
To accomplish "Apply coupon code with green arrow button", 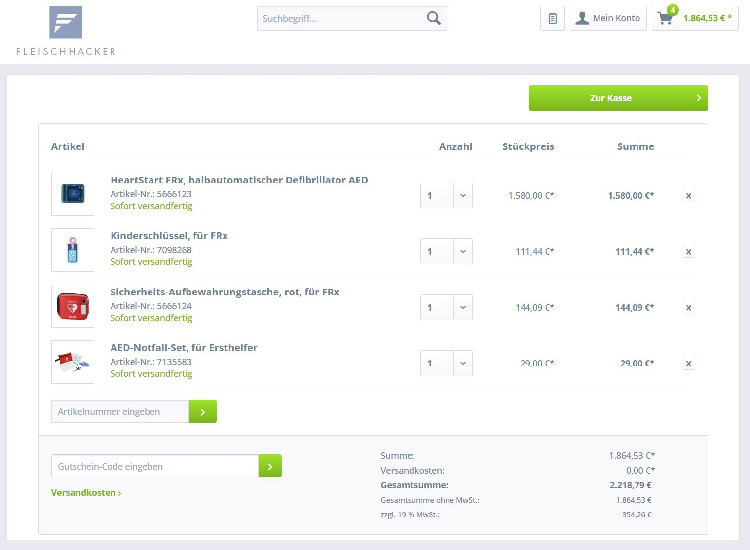I will click(270, 466).
